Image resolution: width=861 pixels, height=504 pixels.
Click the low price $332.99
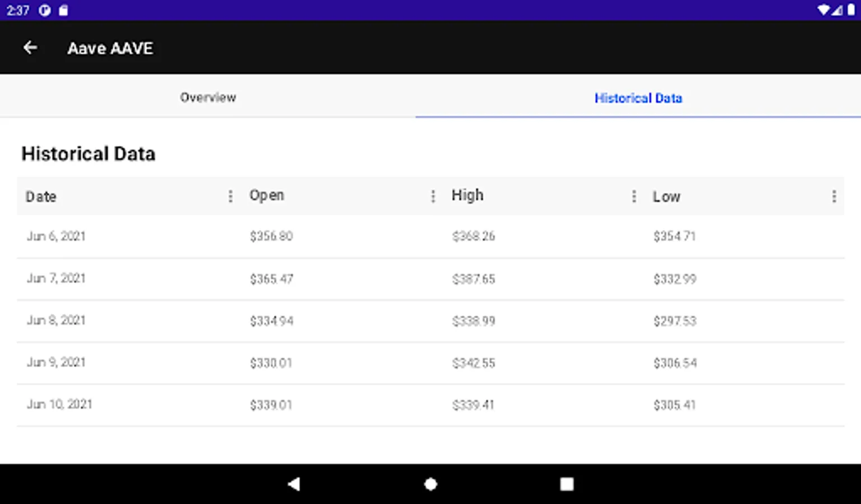675,279
